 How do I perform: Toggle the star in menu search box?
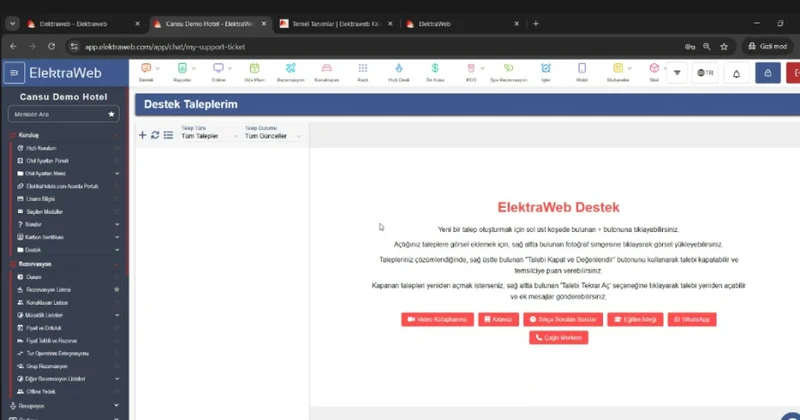click(x=111, y=115)
